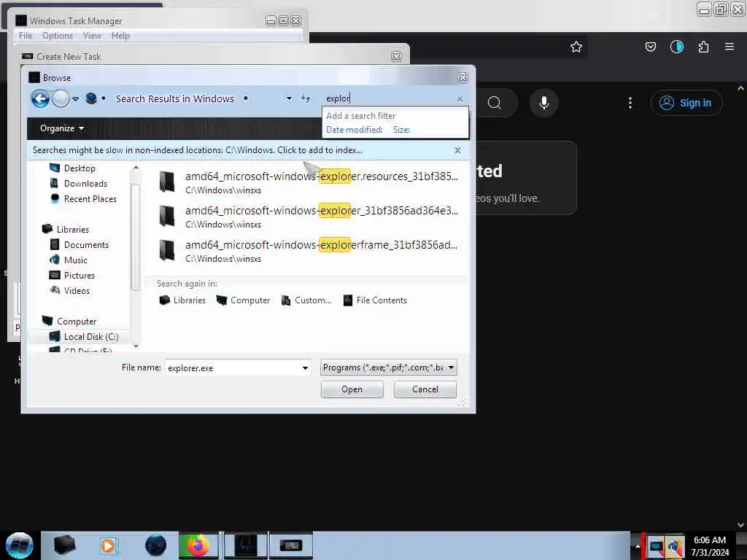Select the explorerframe_31bf3856ad folder result
The image size is (747, 560).
tap(309, 251)
